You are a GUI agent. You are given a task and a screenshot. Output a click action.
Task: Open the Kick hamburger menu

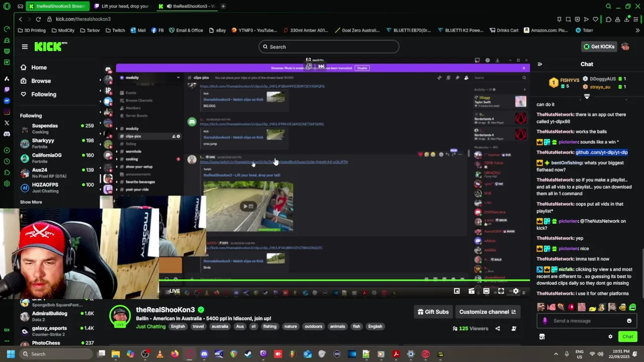(25, 47)
